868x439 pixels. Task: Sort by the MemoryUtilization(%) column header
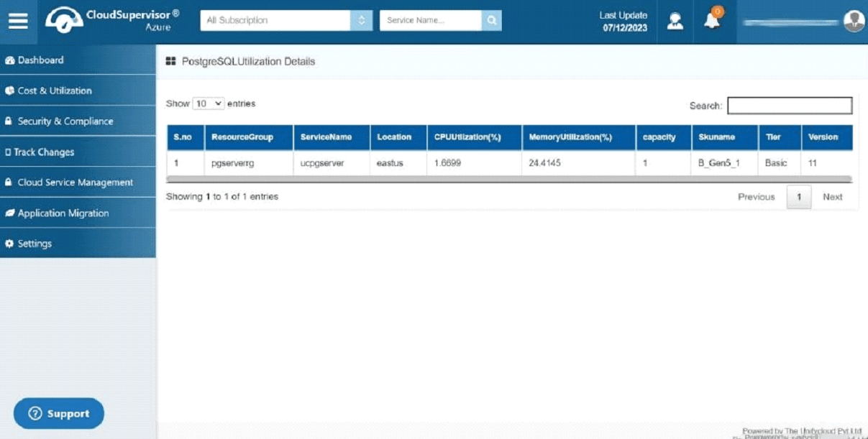tap(579, 137)
